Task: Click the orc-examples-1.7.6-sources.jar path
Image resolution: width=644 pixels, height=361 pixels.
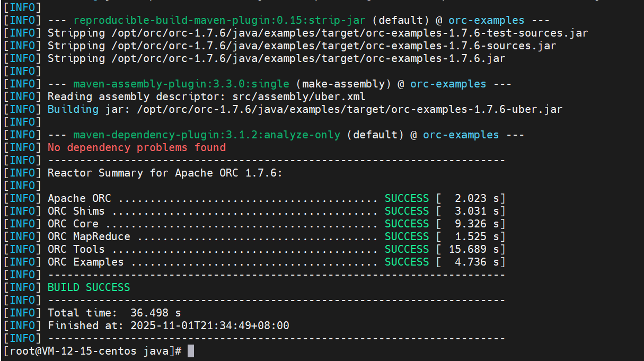Action: [333, 46]
